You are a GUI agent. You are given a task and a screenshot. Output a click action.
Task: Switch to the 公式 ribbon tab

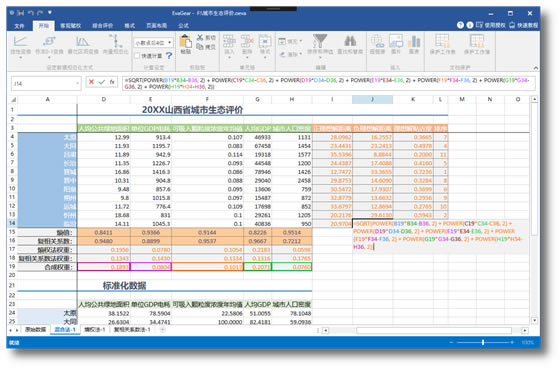184,26
